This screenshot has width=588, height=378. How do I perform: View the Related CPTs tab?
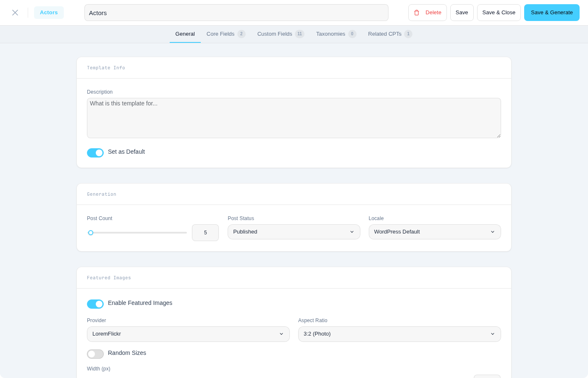tap(385, 34)
